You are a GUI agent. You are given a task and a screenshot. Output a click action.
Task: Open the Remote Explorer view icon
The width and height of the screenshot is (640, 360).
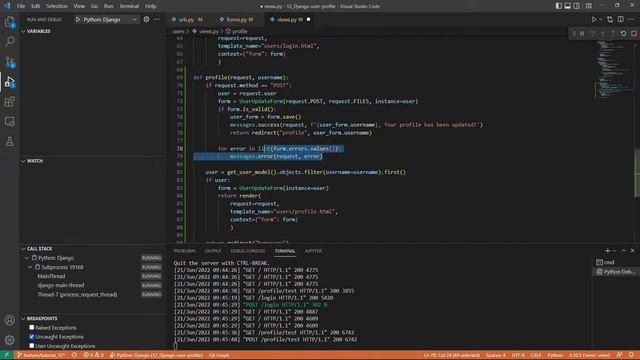pos(9,121)
